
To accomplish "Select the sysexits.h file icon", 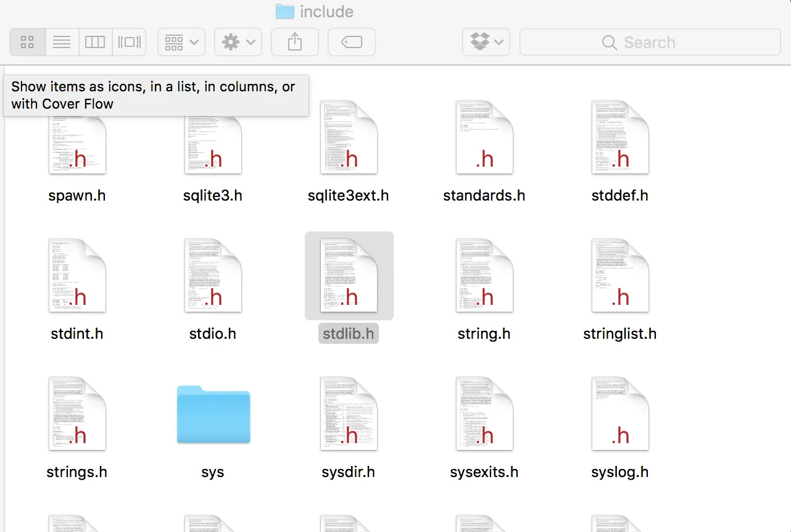I will (x=484, y=414).
